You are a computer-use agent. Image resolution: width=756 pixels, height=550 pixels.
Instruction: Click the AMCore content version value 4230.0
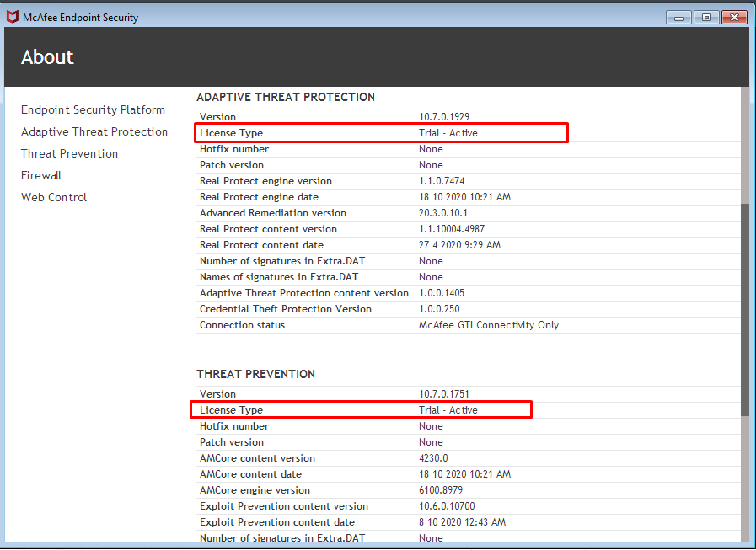click(x=433, y=458)
